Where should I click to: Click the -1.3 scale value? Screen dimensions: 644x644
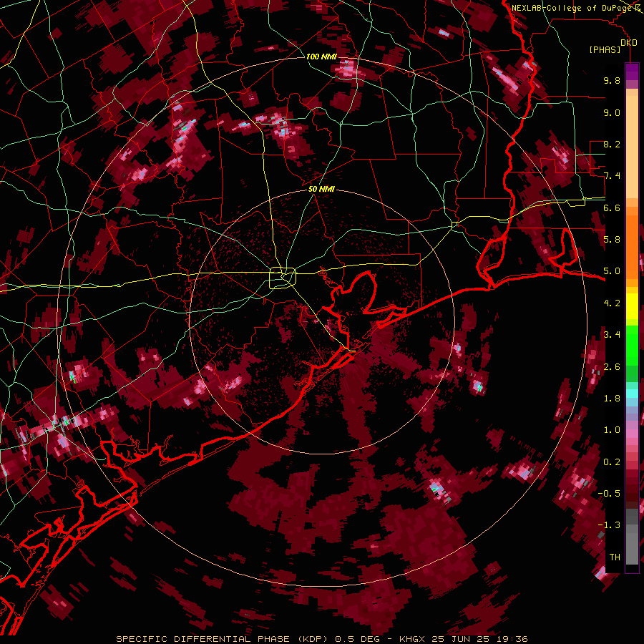tap(609, 525)
